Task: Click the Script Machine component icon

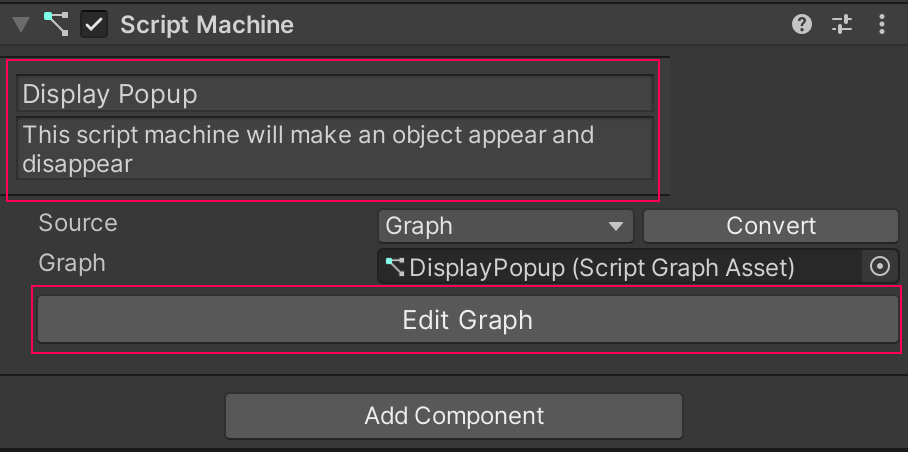Action: click(x=55, y=25)
